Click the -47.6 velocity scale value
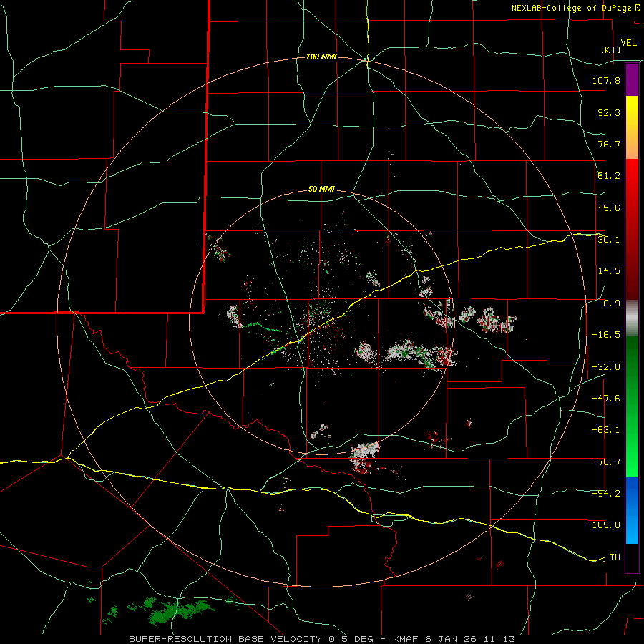The width and height of the screenshot is (644, 644). (606, 399)
